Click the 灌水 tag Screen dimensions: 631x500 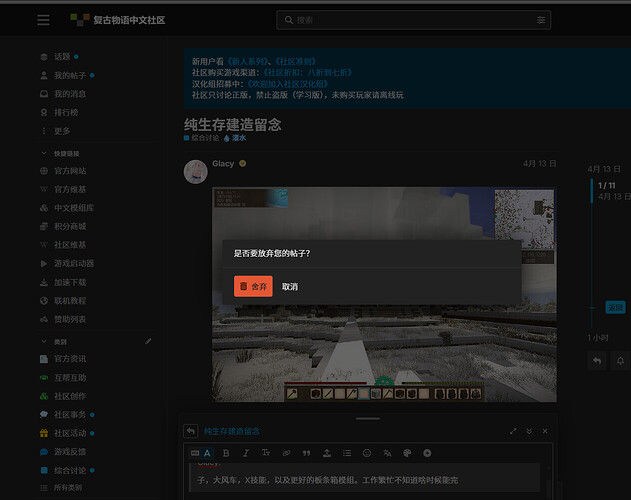point(235,138)
